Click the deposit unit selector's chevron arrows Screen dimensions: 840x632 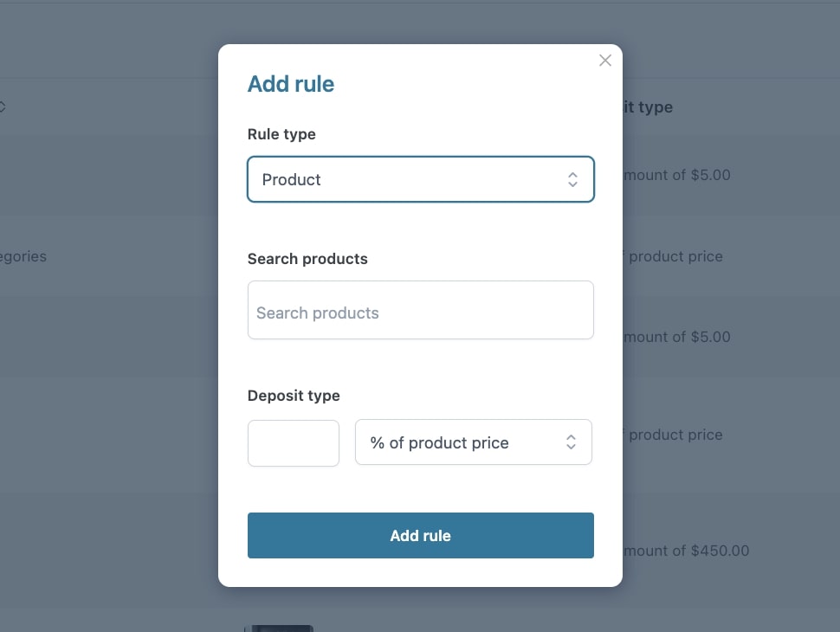(x=571, y=442)
